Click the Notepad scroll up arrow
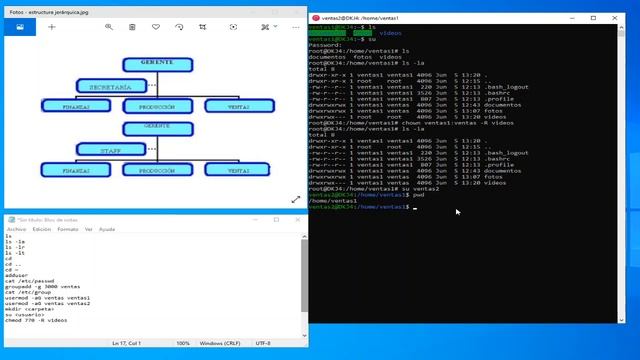The width and height of the screenshot is (640, 360). [304, 237]
